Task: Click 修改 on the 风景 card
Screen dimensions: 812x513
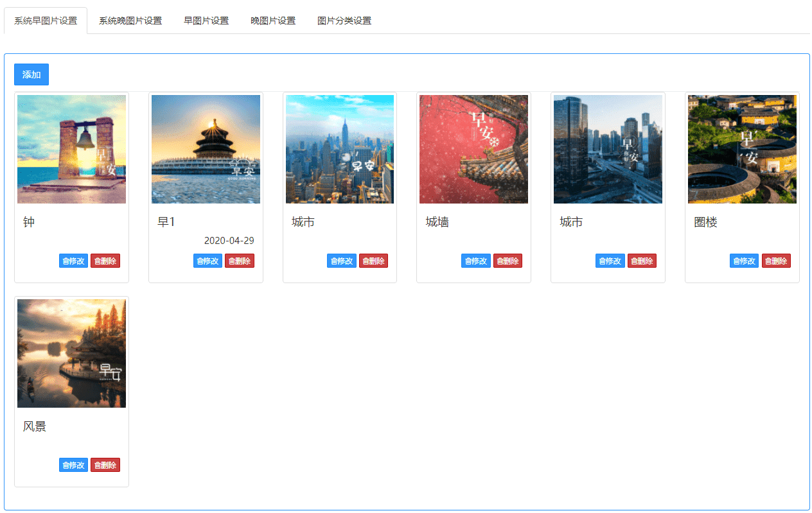Action: 73,465
